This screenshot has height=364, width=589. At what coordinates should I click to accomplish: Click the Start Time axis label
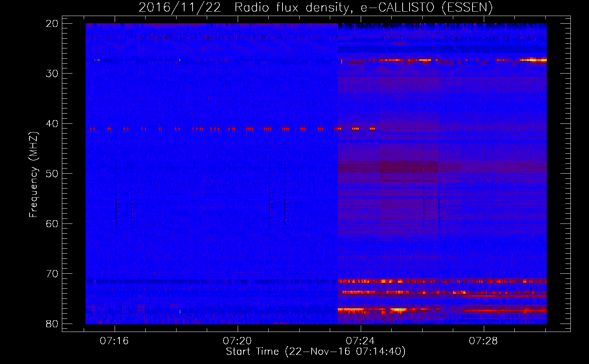(x=316, y=352)
